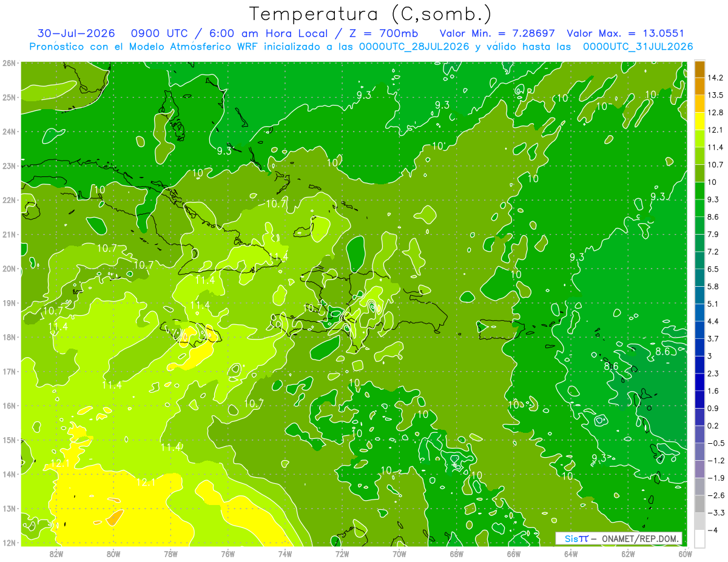Click the 25N latitude label
The width and height of the screenshot is (728, 562).
point(9,97)
